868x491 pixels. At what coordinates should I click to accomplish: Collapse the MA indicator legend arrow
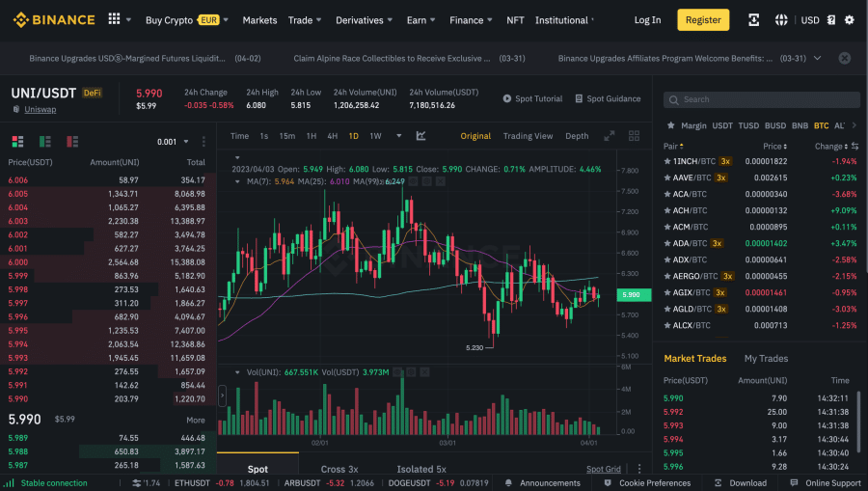pyautogui.click(x=237, y=181)
